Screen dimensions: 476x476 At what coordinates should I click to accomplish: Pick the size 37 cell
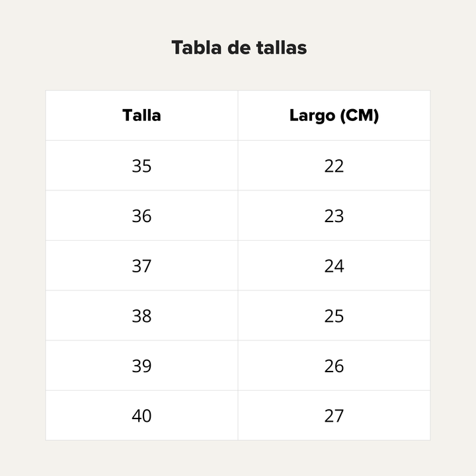point(141,266)
